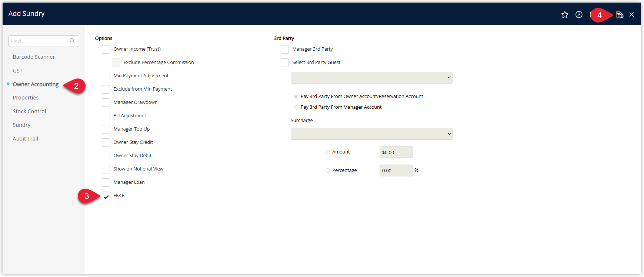644x277 pixels.
Task: Check Exclude from Min Payment
Action: point(106,89)
